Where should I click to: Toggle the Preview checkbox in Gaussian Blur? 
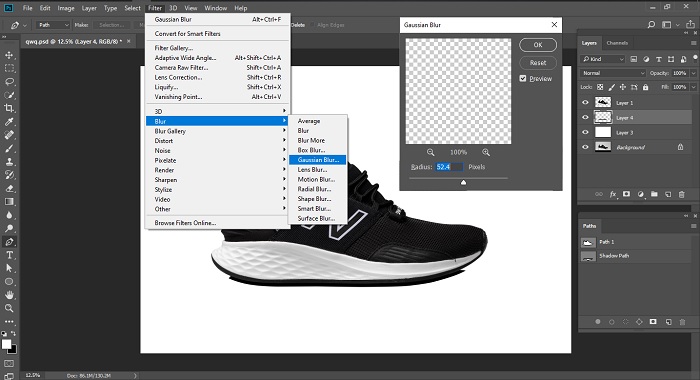pos(523,79)
